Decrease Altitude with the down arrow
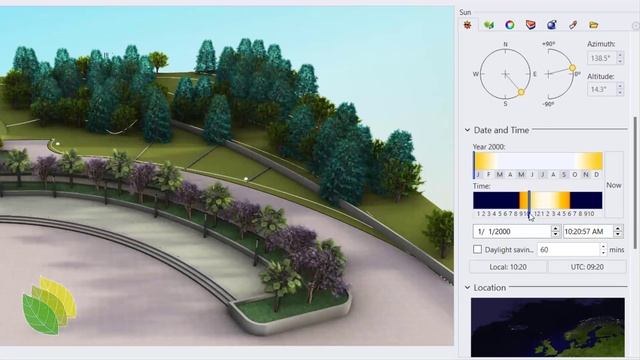This screenshot has width=640, height=360. coord(620,93)
